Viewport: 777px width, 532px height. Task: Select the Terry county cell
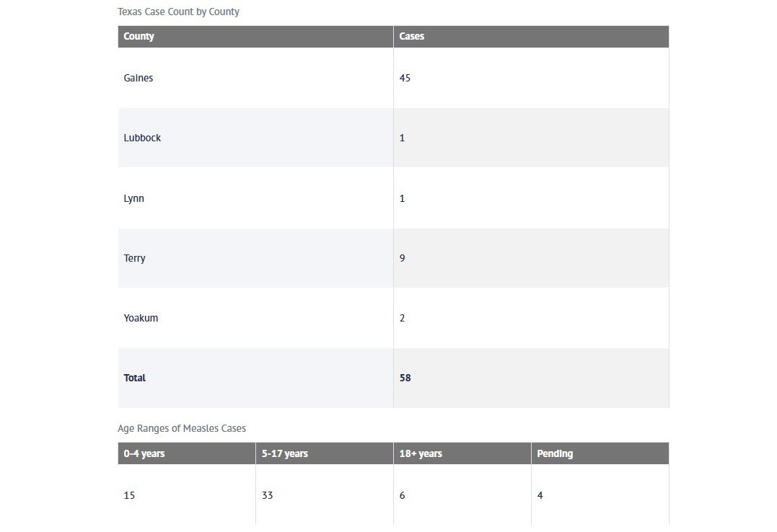coord(134,258)
